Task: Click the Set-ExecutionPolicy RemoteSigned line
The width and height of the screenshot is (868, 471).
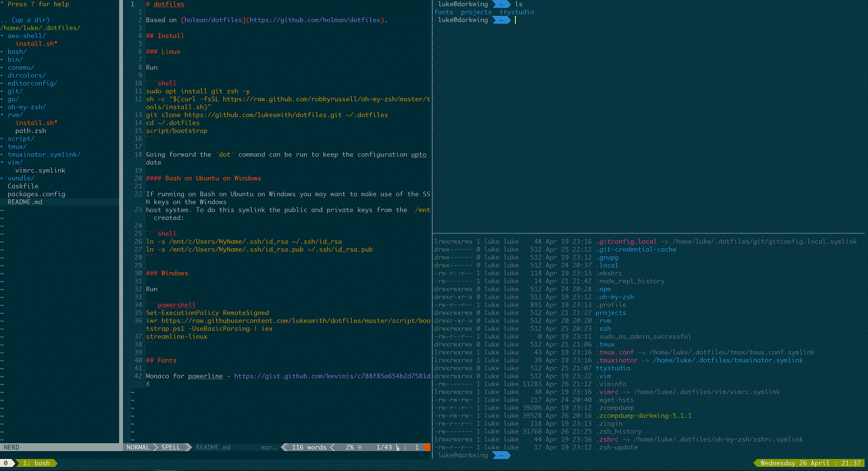Action: coord(208,312)
